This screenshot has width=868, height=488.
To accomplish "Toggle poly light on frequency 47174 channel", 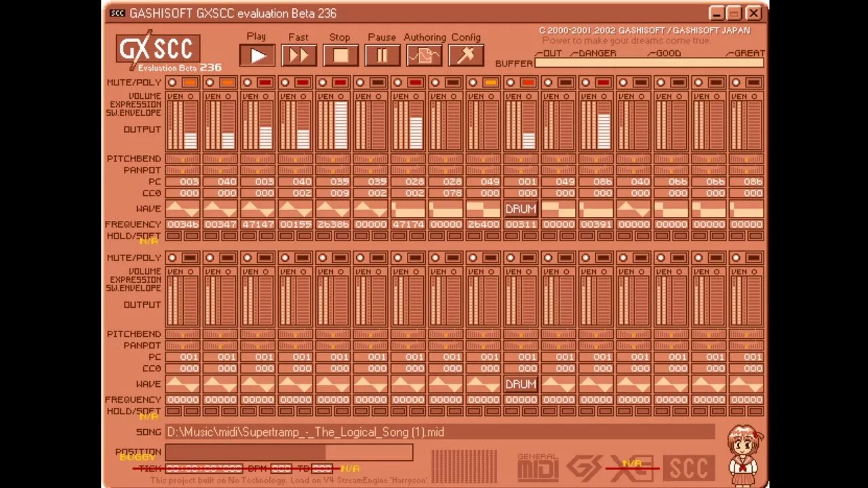I will (x=415, y=83).
